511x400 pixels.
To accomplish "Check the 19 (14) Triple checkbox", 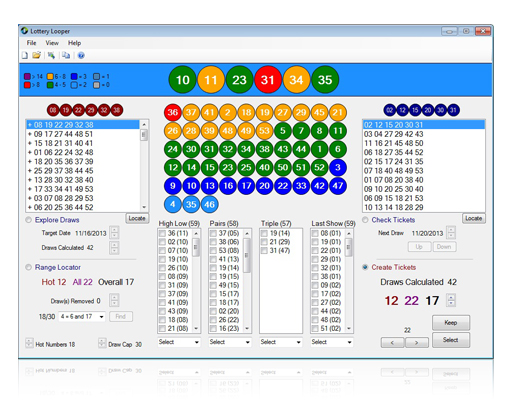I will (x=264, y=233).
